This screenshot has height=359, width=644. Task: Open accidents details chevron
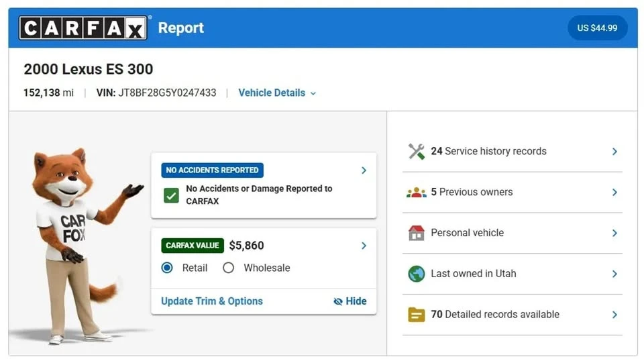[364, 170]
